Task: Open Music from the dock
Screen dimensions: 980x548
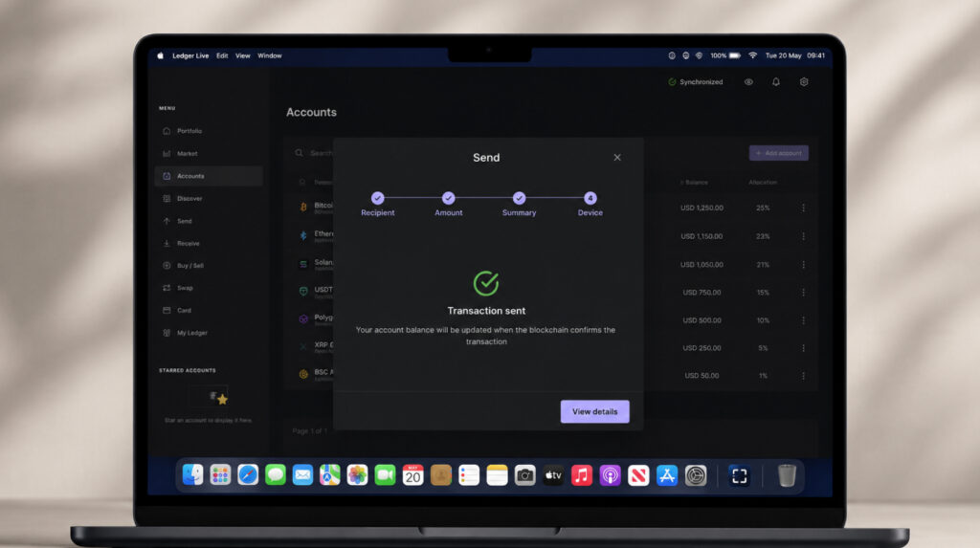Action: coord(581,475)
